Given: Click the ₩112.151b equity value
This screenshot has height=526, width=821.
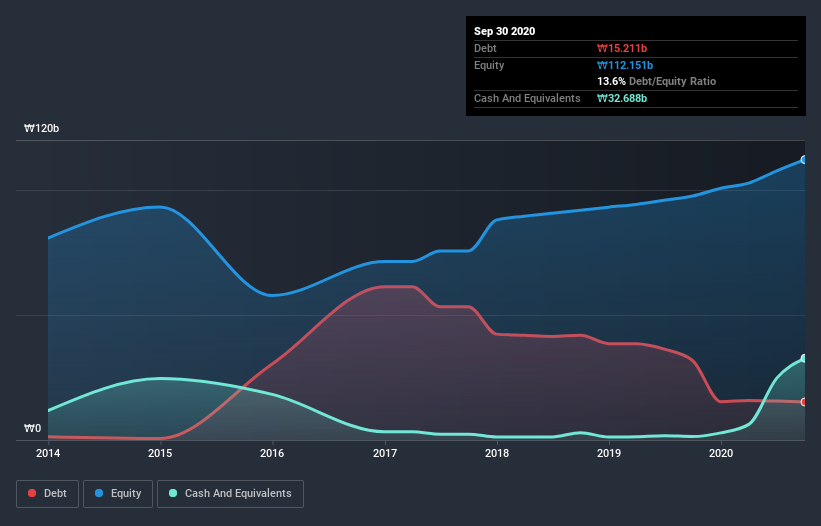Looking at the screenshot, I should [625, 65].
